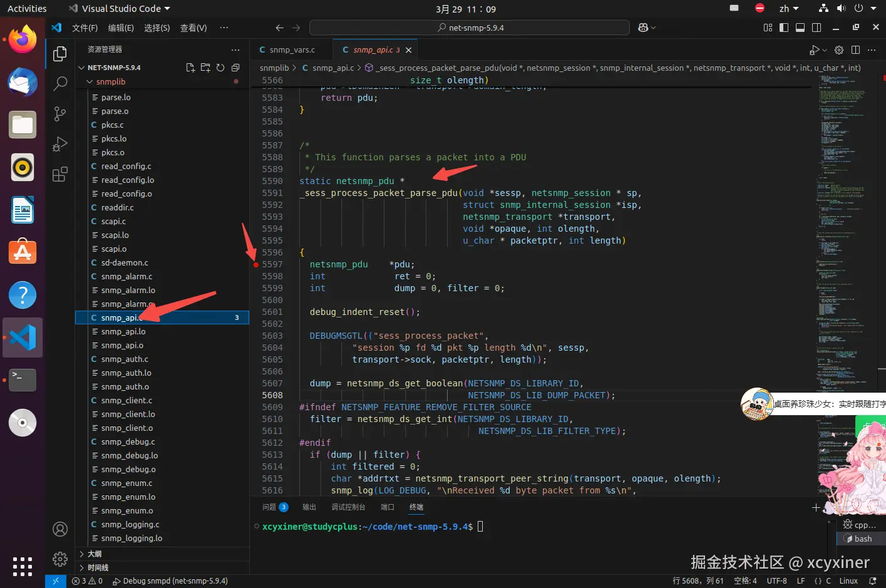Click the run/debug file icon in editor toolbar

click(814, 50)
